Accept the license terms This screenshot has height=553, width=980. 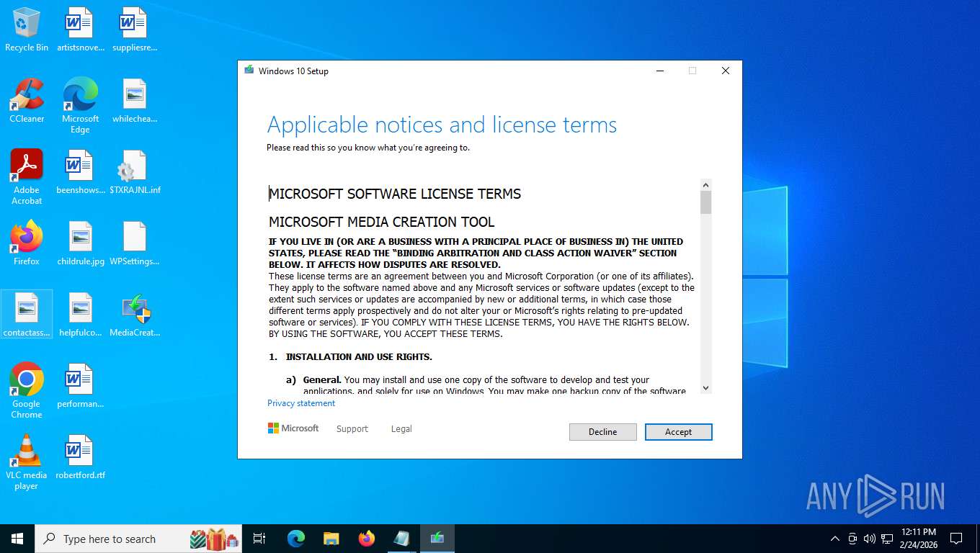(x=678, y=432)
